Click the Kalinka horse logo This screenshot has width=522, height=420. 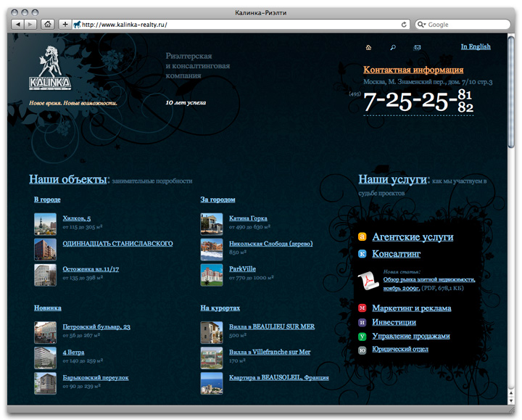[50, 67]
